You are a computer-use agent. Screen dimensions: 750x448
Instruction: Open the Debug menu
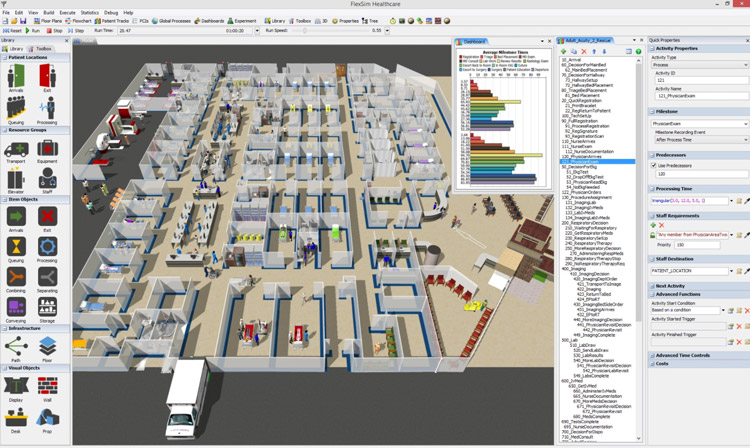tap(111, 12)
